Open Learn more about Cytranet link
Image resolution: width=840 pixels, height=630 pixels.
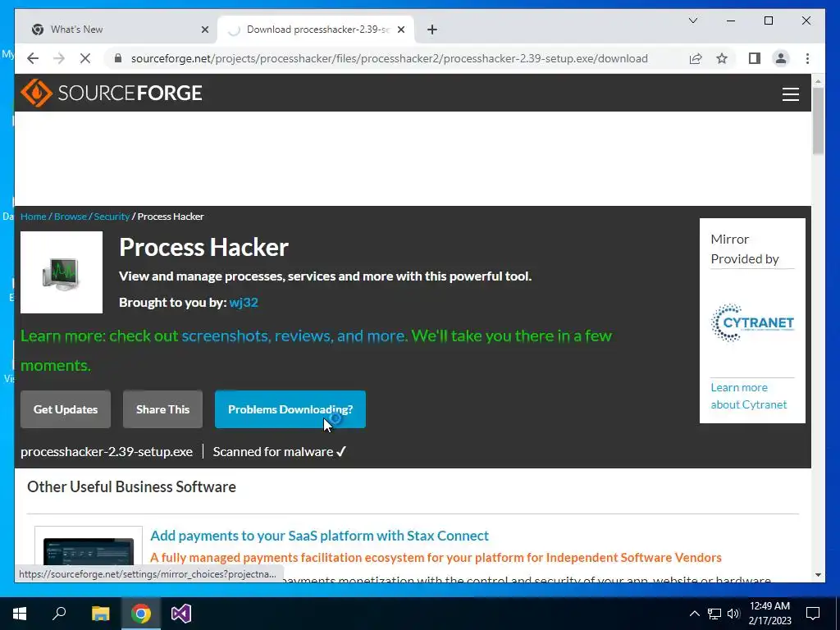[x=748, y=396]
